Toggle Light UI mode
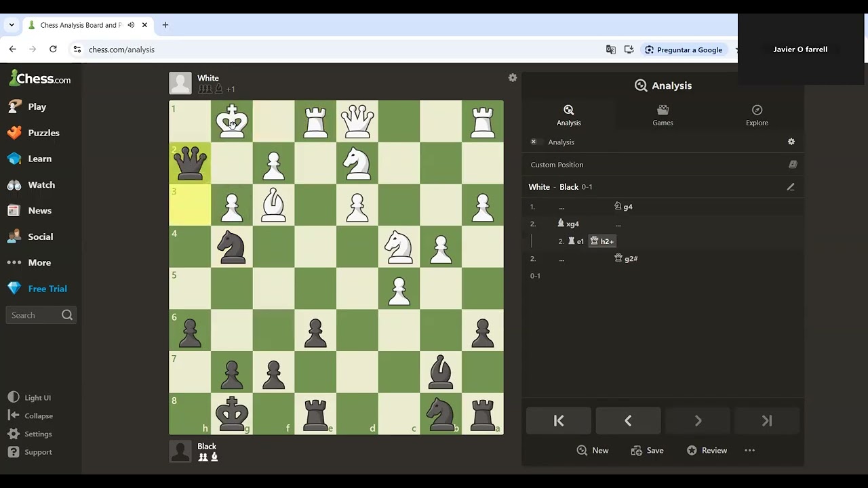Image resolution: width=868 pixels, height=488 pixels. (x=29, y=398)
